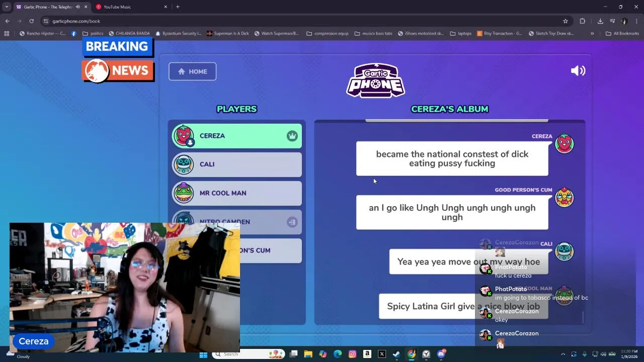Open the Byzantium Security bookmark
This screenshot has width=644, height=362.
[179, 34]
